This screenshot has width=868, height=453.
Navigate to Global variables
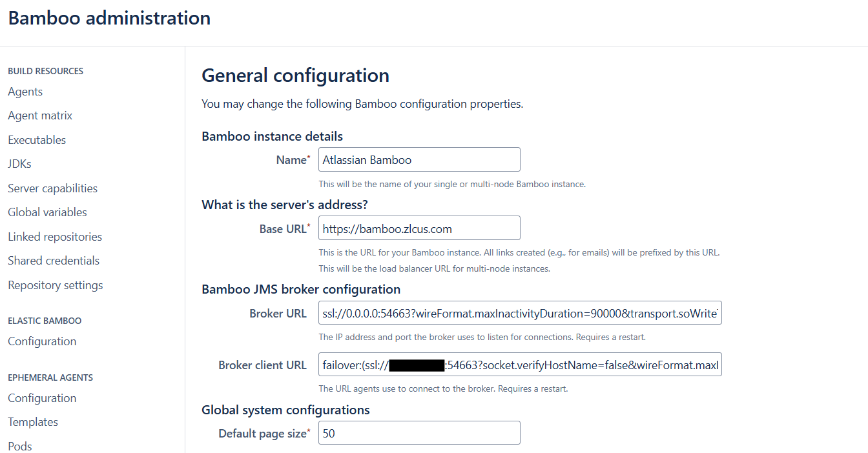(47, 212)
